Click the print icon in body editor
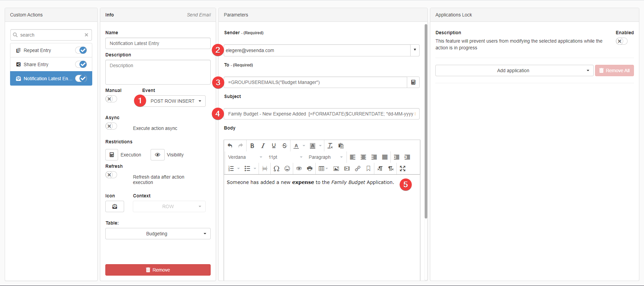Viewport: 644px width, 286px height. (310, 169)
